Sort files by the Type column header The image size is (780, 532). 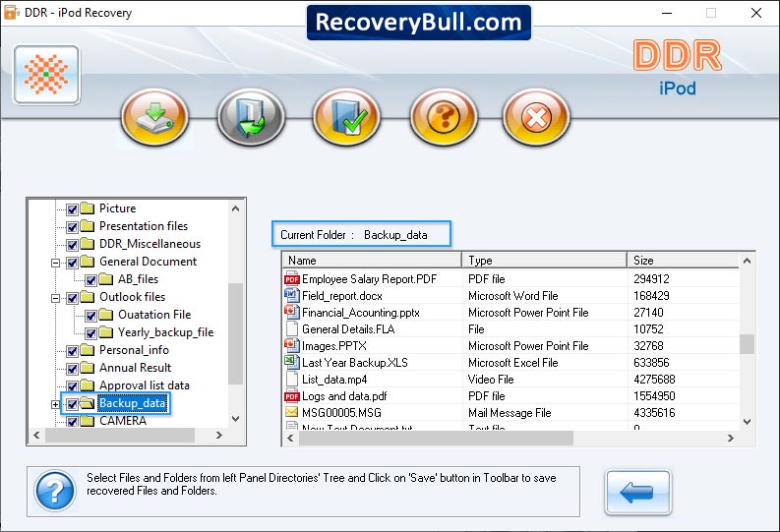point(544,261)
